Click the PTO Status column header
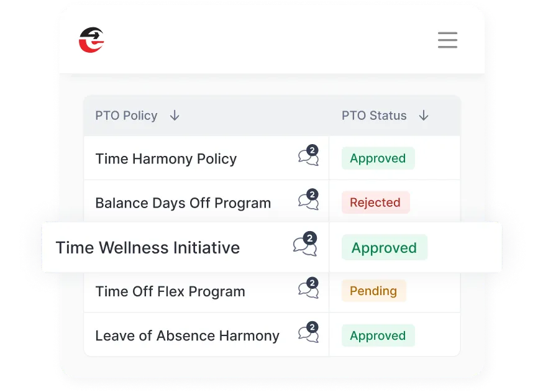Image resolution: width=543 pixels, height=392 pixels. point(374,116)
